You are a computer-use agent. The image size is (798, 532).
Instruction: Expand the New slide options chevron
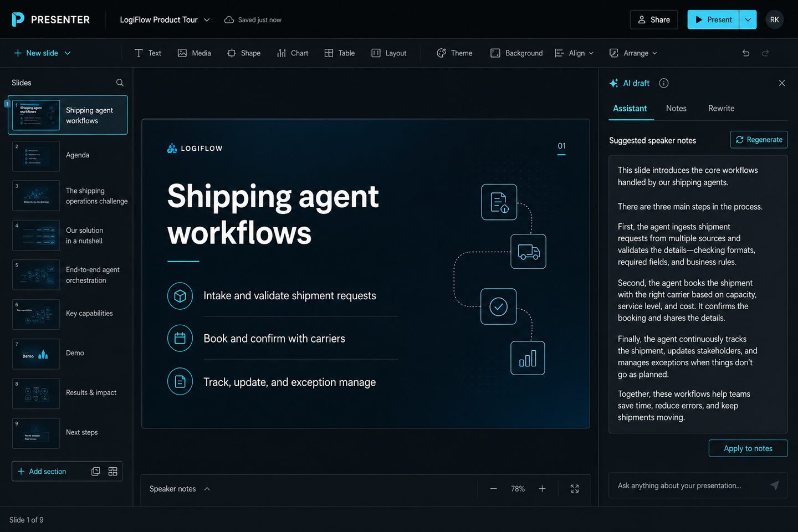(68, 53)
